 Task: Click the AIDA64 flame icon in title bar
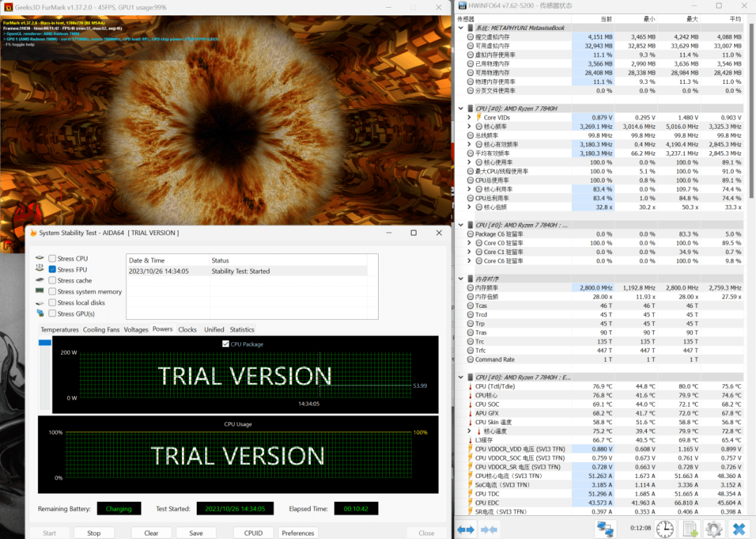pos(34,233)
